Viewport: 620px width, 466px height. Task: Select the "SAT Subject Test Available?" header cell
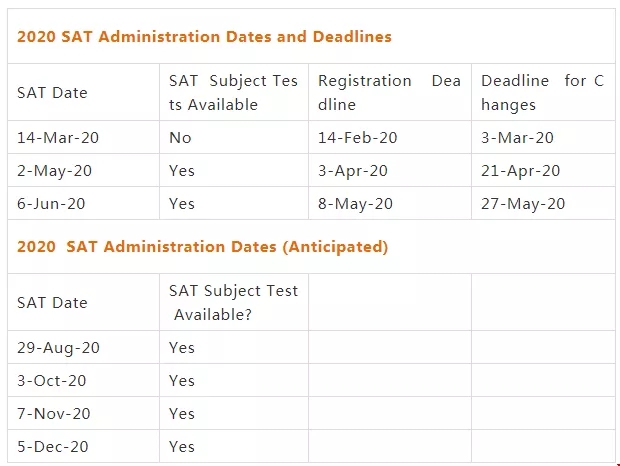233,302
